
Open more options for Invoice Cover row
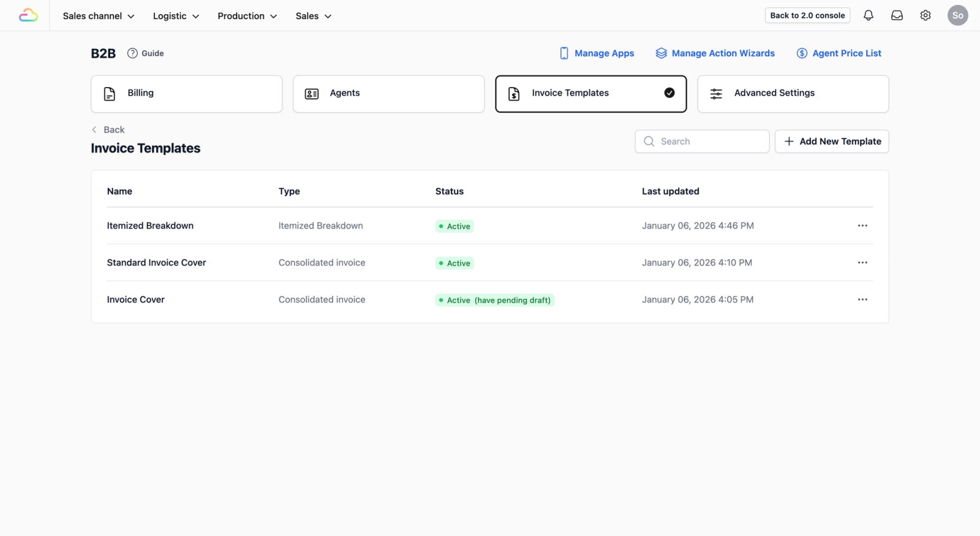pos(862,300)
